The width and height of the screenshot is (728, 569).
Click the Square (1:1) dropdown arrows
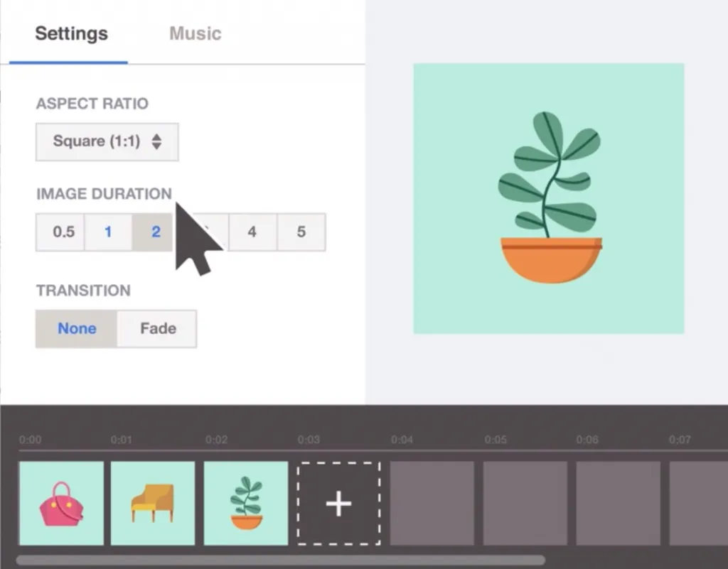pyautogui.click(x=157, y=142)
